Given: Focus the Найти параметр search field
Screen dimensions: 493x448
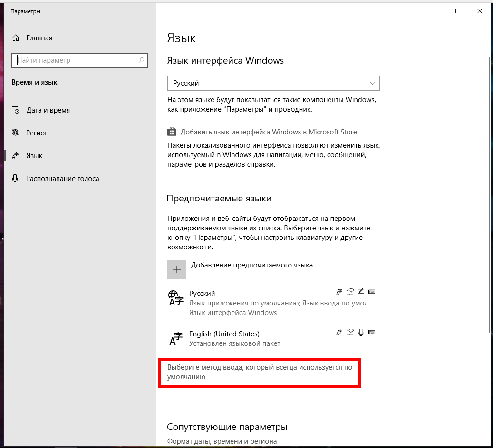Looking at the screenshot, I should click(x=80, y=60).
